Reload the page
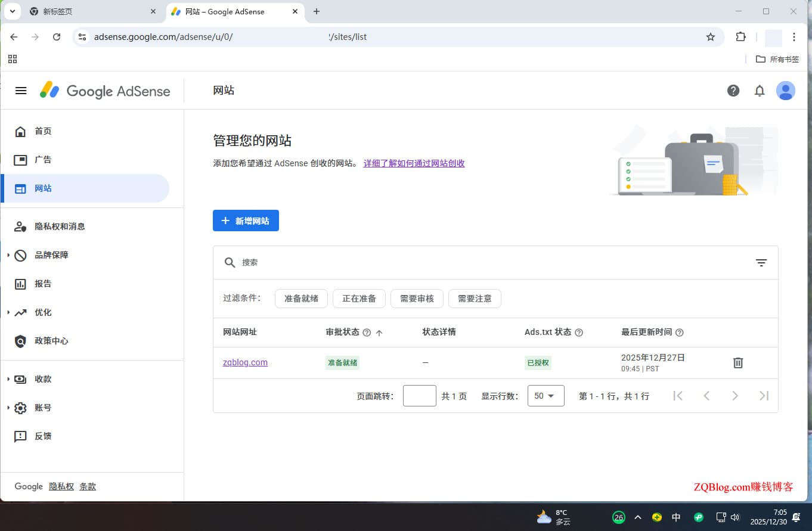812x531 pixels. point(57,37)
